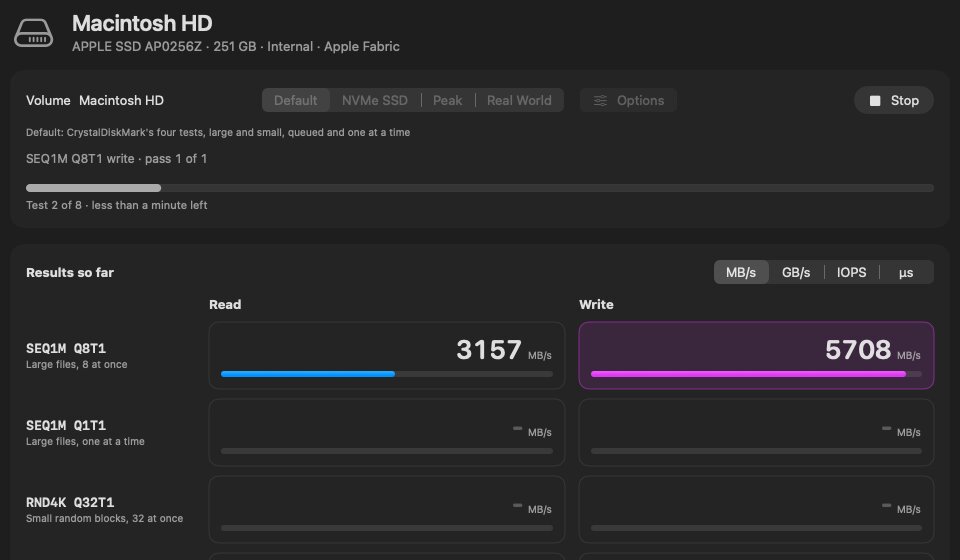960x560 pixels.
Task: Click the Macintosh HD title heading
Action: pos(142,23)
